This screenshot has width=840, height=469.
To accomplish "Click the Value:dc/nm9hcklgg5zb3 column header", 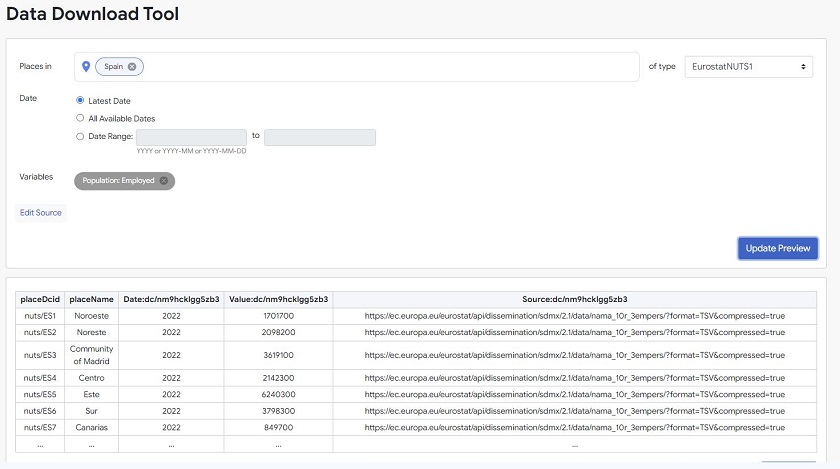I will (x=278, y=299).
